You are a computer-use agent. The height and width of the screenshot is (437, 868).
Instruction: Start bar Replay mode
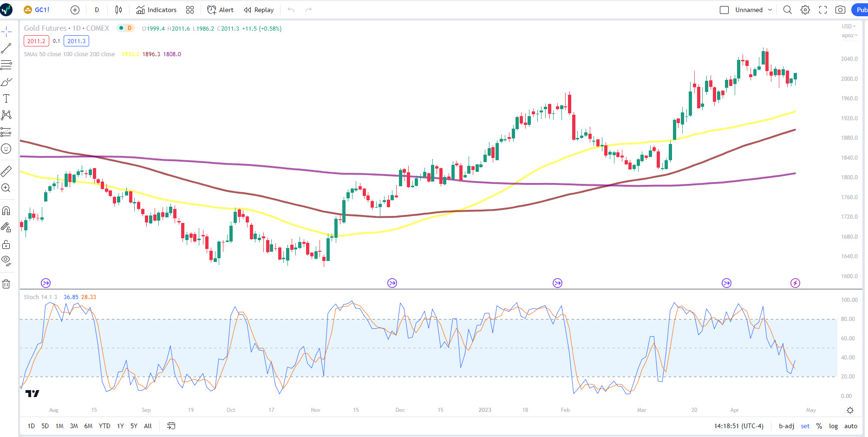point(259,10)
